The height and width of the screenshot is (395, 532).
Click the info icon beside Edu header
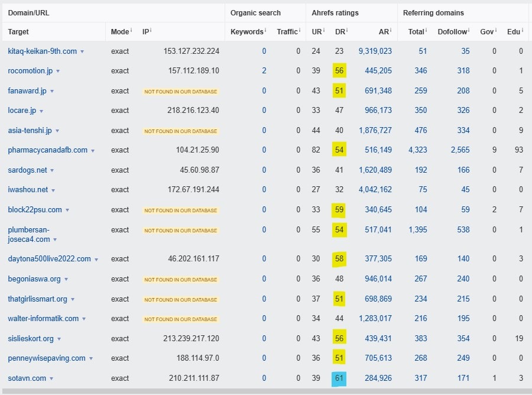523,30
